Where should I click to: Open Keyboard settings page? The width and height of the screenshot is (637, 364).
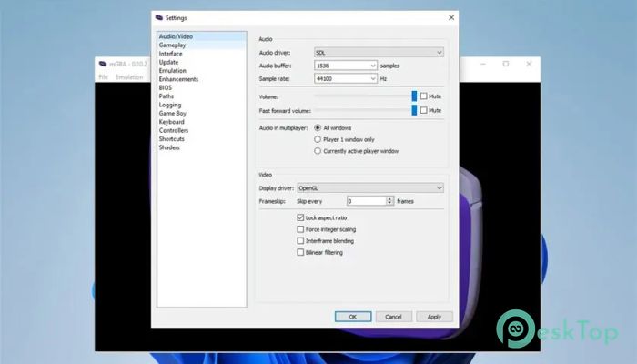(x=201, y=122)
